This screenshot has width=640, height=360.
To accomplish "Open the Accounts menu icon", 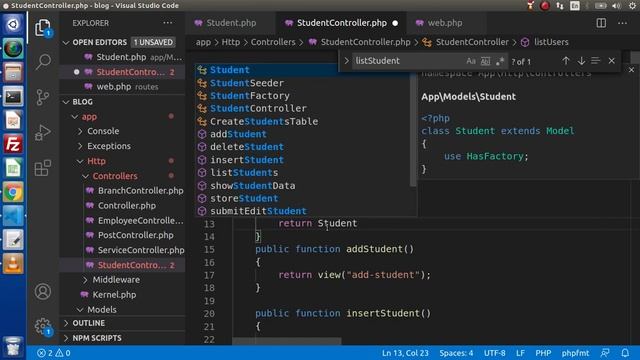I will point(42,291).
